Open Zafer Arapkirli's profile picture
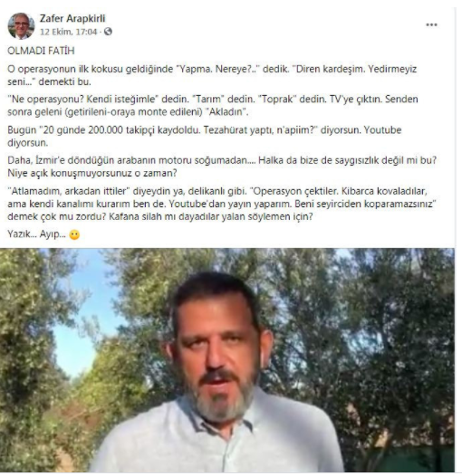Screen dimensions: 462x476 21,26
